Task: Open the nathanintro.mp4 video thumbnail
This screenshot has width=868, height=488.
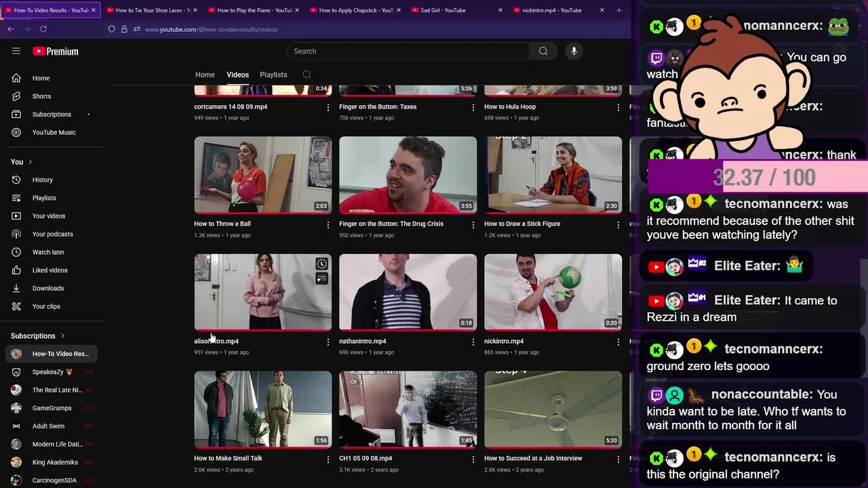Action: (408, 292)
